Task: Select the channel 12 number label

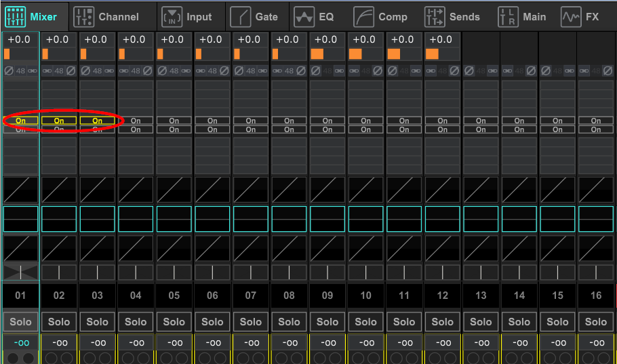Action: tap(443, 295)
